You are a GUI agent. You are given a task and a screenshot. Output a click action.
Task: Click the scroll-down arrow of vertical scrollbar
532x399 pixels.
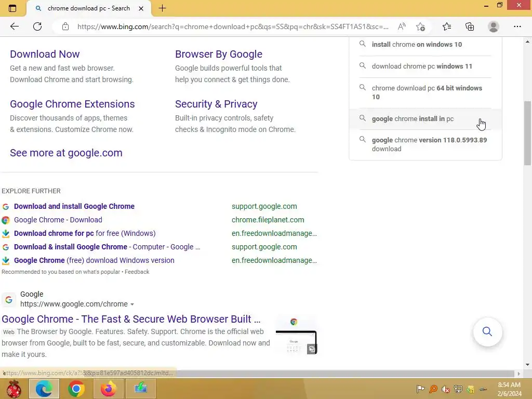(527, 365)
